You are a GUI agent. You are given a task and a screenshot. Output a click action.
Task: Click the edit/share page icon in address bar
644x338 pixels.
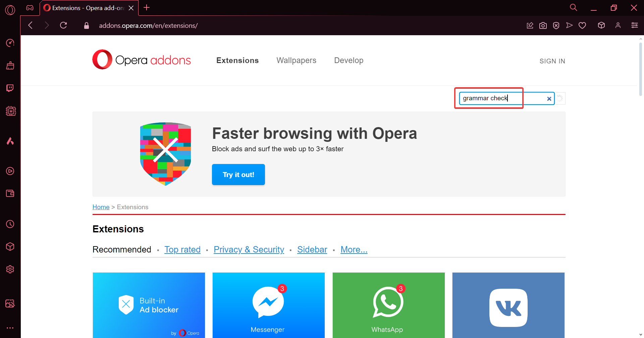530,25
